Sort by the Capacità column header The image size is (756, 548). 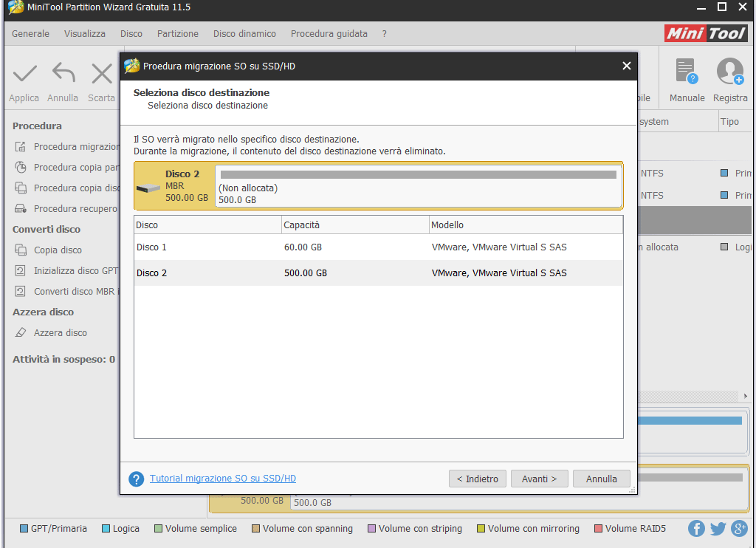tap(354, 225)
